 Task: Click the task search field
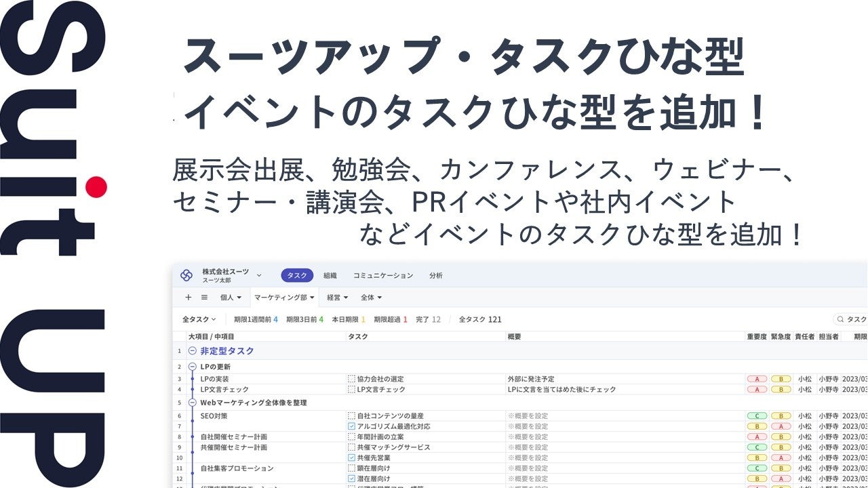coord(850,319)
